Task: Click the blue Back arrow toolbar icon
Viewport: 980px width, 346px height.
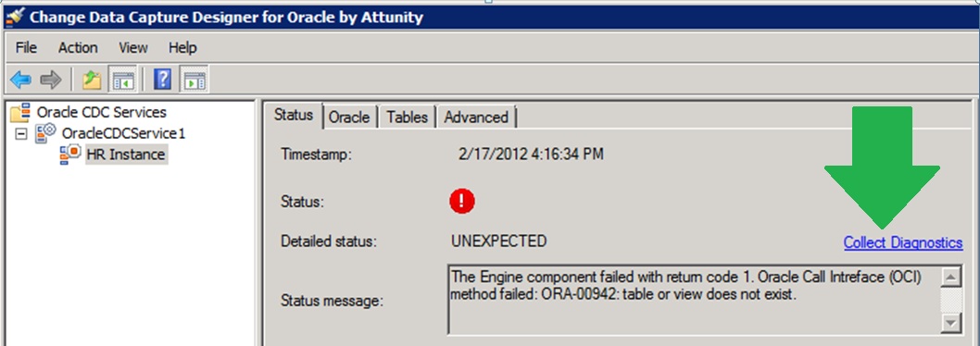Action: tap(20, 80)
